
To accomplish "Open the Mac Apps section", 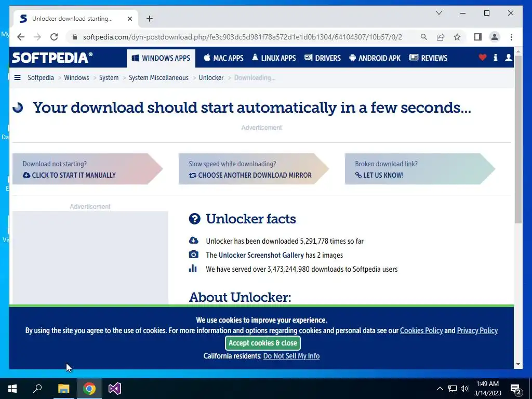I will pos(223,58).
